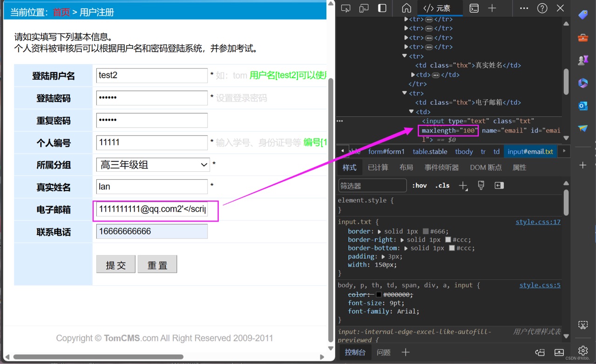Click the 登陆用户名 username input field
596x364 pixels.
[152, 75]
